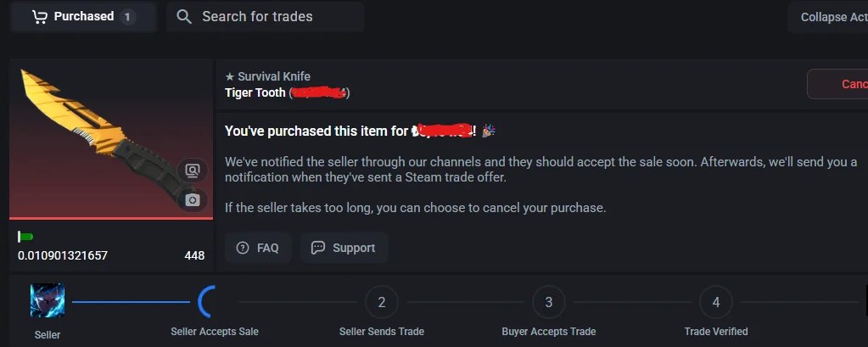Click the magnifier search icon
Viewport: 868px width, 347px height.
184,17
